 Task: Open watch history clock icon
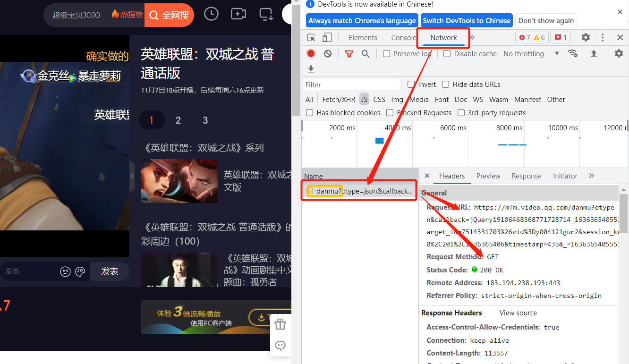[211, 14]
